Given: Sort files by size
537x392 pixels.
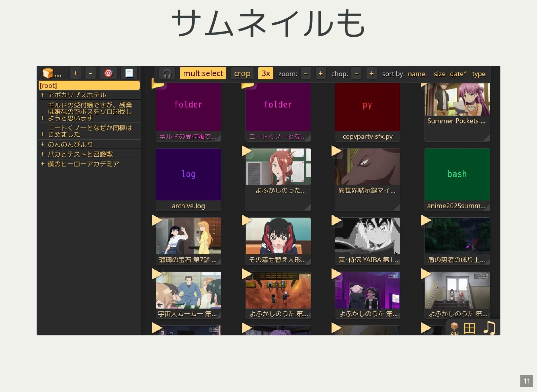Looking at the screenshot, I should 440,74.
